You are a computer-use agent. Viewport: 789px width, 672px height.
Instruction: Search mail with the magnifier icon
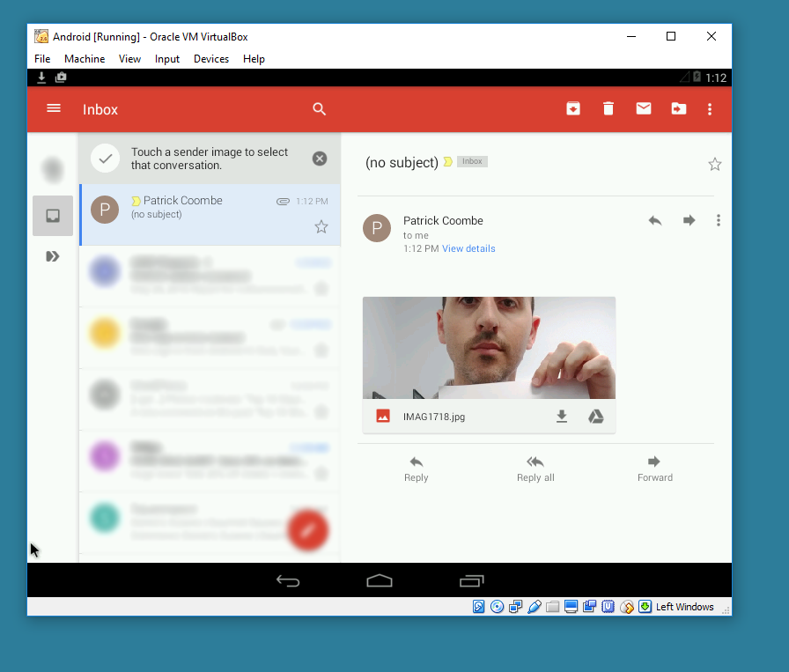coord(319,109)
